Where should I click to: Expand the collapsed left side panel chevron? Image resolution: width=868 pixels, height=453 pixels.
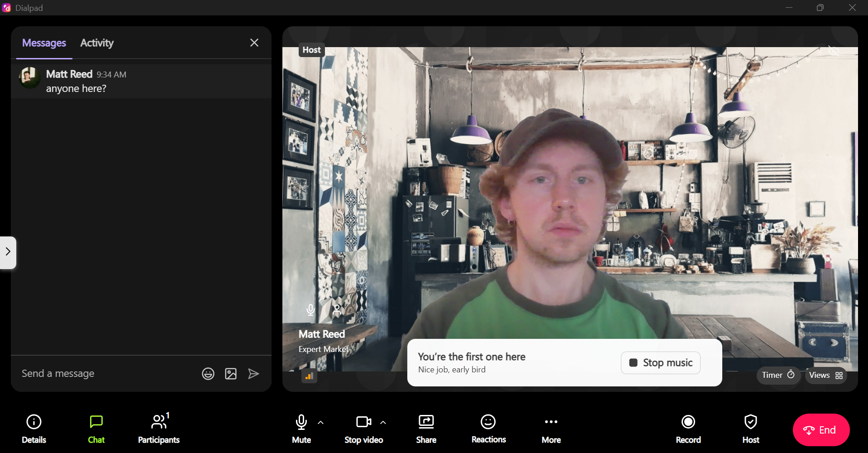point(8,252)
